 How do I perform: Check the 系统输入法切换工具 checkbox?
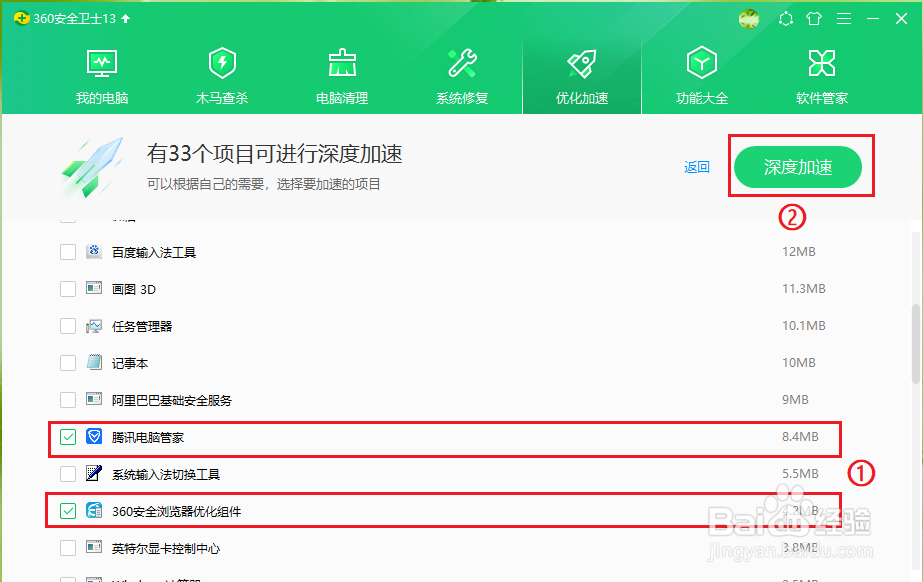pyautogui.click(x=68, y=474)
